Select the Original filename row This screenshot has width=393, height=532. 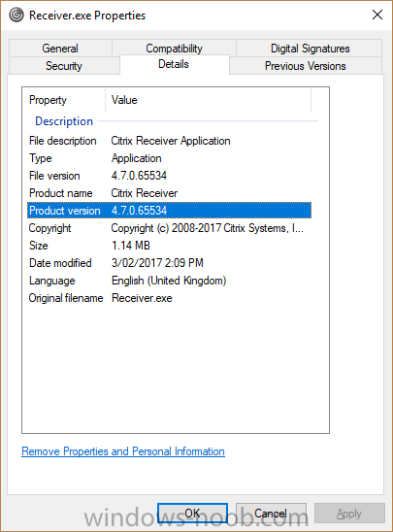coord(169,298)
